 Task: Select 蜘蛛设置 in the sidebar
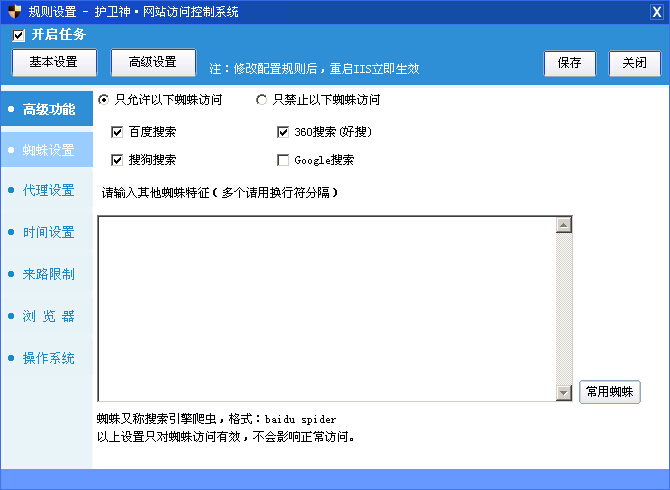pyautogui.click(x=47, y=150)
